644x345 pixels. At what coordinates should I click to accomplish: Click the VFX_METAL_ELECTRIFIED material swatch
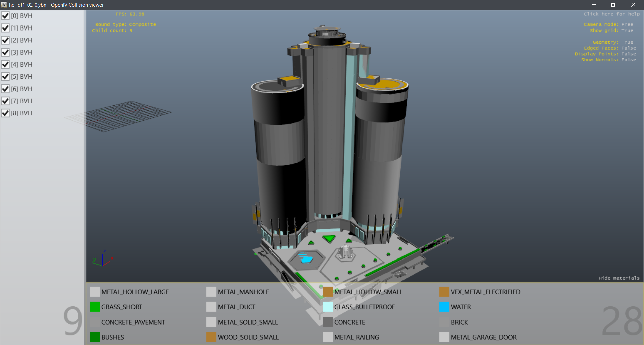click(x=444, y=292)
